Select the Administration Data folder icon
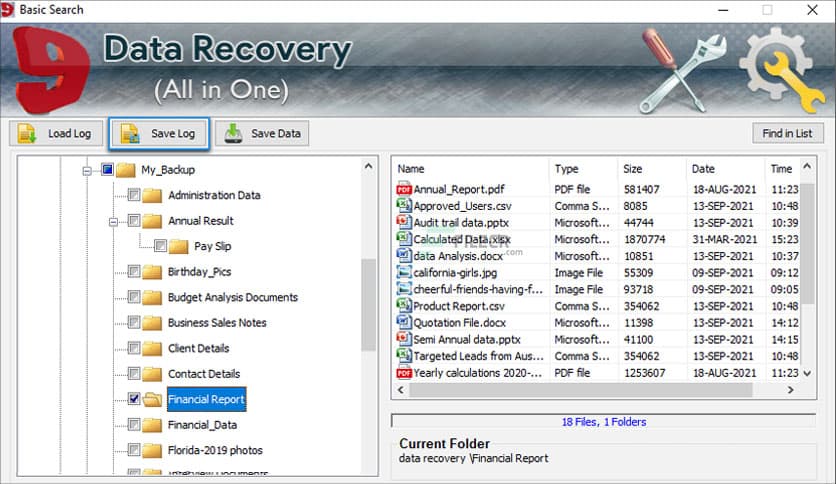The image size is (836, 484). click(x=152, y=196)
